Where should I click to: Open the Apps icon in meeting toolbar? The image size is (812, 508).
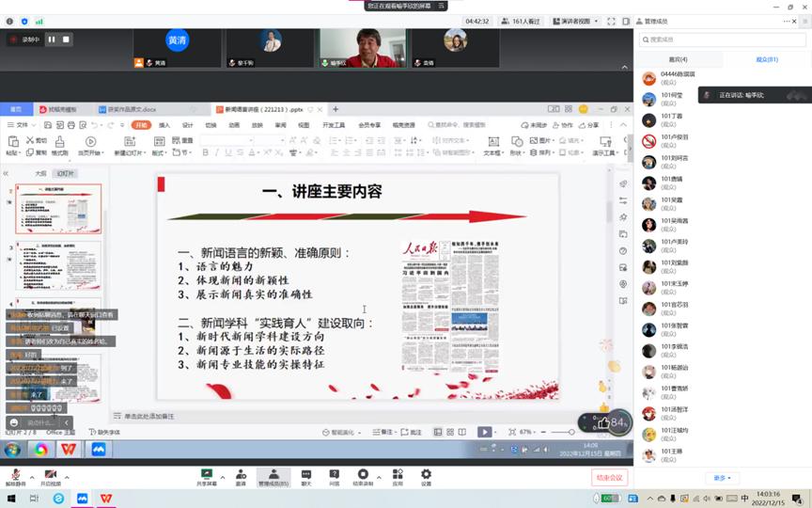398,475
